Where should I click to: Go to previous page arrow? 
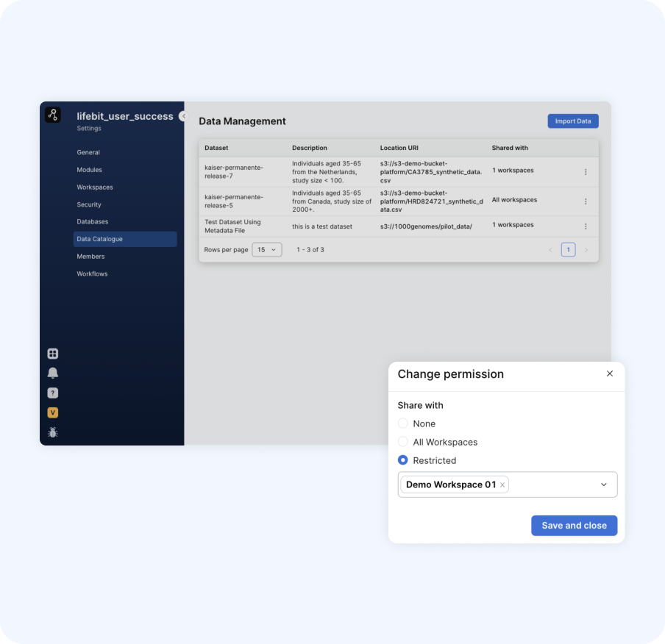[x=550, y=250]
